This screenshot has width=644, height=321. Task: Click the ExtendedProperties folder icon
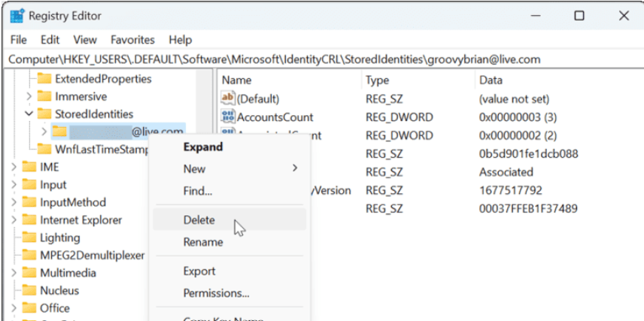pos(44,79)
